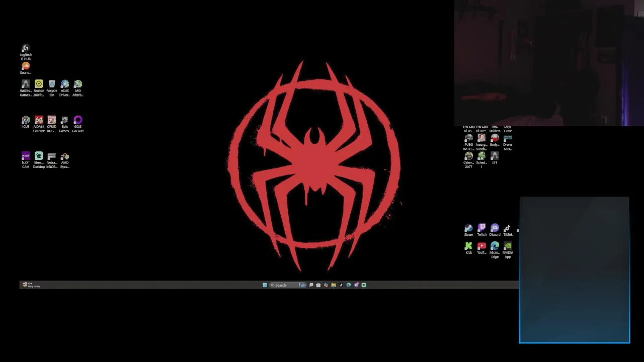Viewport: 644px width, 362px height.
Task: Open the Schedule I game shortcut
Action: coord(481,160)
